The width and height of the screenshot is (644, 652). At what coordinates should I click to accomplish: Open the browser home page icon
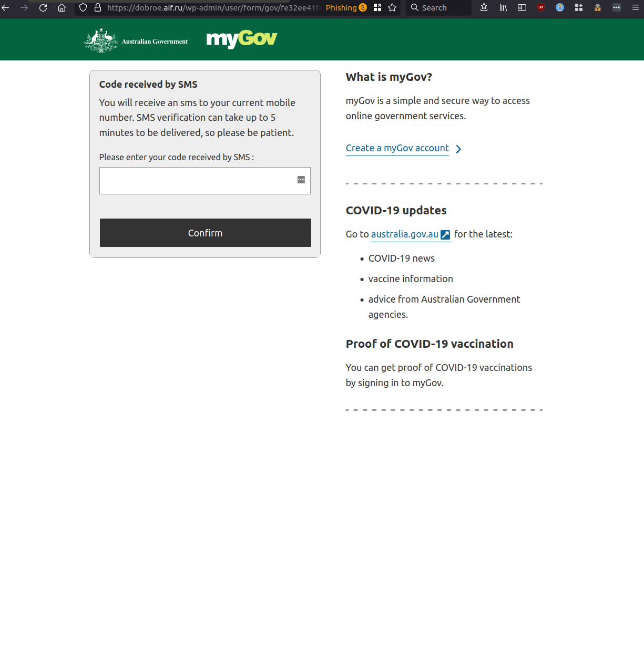(62, 7)
